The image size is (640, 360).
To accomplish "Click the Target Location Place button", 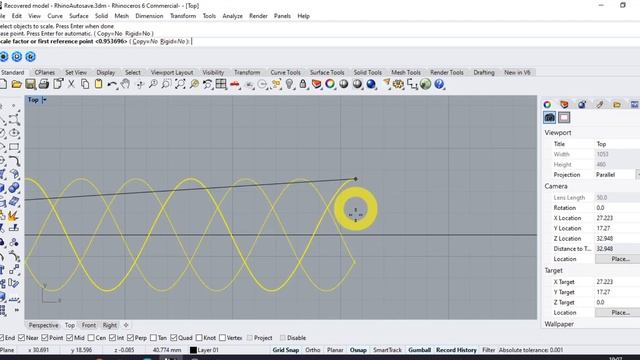I will [x=618, y=312].
